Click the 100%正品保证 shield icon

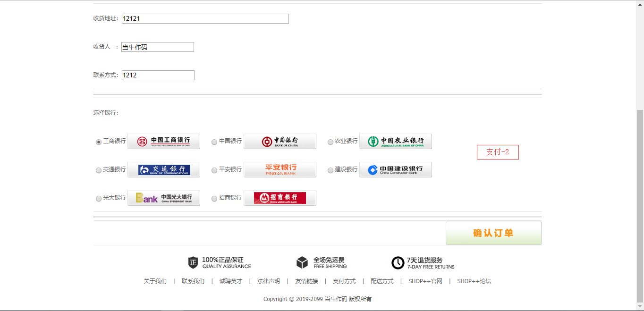pyautogui.click(x=193, y=263)
